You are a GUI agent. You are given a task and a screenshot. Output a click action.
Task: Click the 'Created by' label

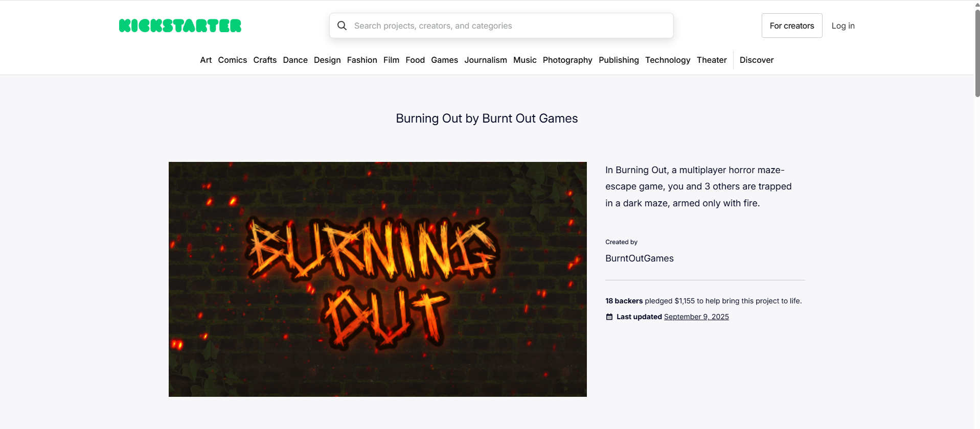(x=621, y=242)
